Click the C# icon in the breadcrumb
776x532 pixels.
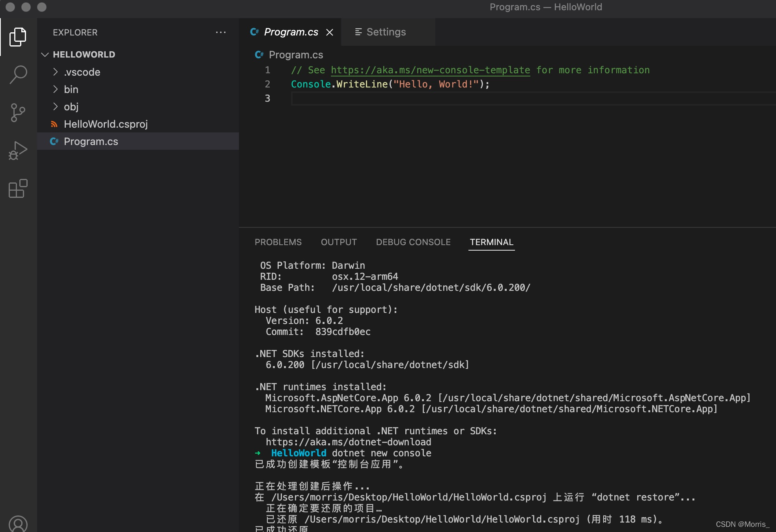pyautogui.click(x=259, y=55)
